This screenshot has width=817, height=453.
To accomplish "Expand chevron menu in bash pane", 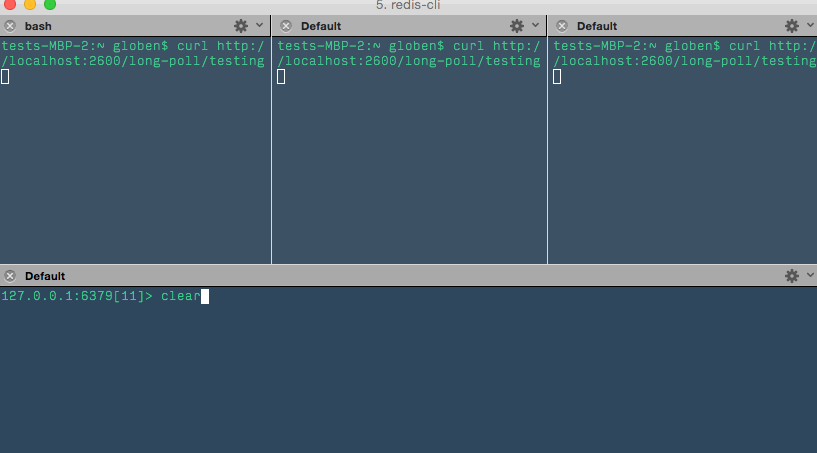I will [x=259, y=26].
